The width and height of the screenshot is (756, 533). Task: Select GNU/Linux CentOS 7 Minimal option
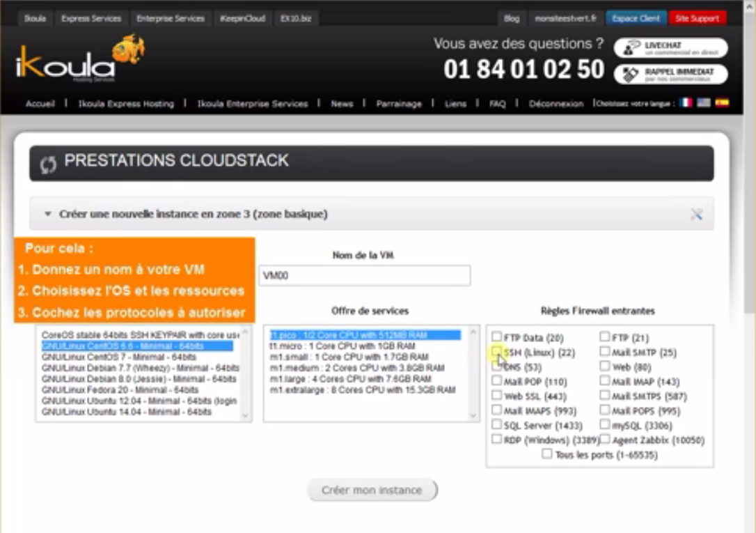click(118, 357)
